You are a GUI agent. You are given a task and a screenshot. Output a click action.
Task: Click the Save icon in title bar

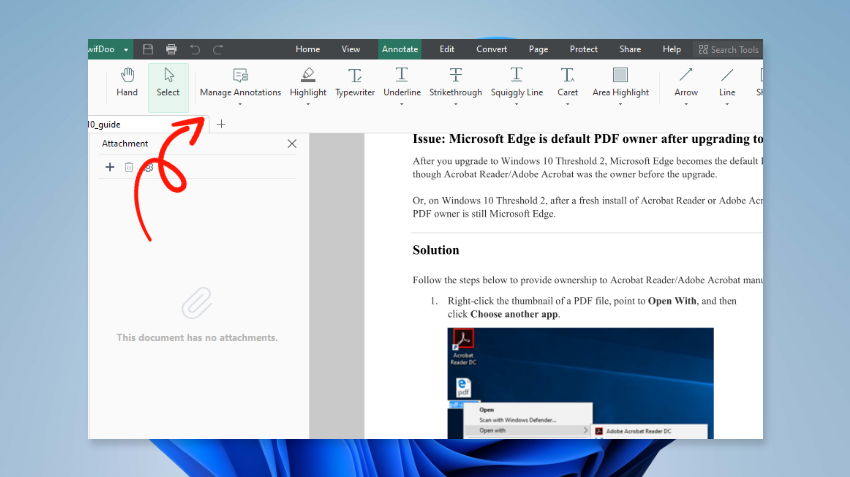(147, 49)
